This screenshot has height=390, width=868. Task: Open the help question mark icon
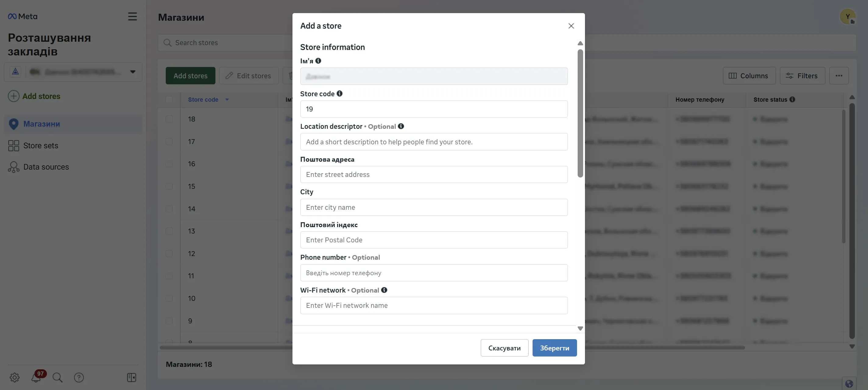[x=79, y=378]
